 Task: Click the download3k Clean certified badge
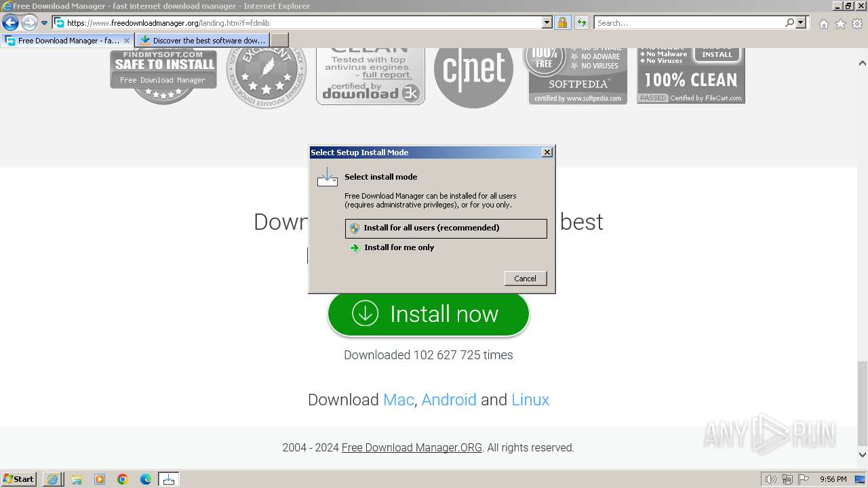[370, 76]
